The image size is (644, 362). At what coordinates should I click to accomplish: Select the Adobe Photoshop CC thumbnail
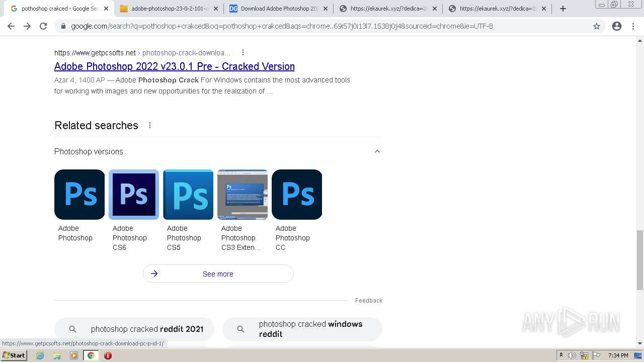click(297, 195)
